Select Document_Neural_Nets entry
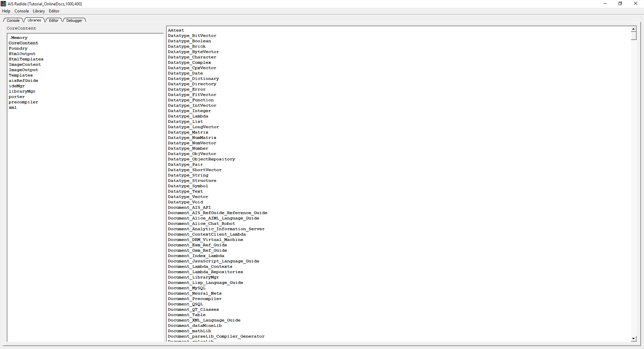Image resolution: width=644 pixels, height=349 pixels. click(x=195, y=293)
